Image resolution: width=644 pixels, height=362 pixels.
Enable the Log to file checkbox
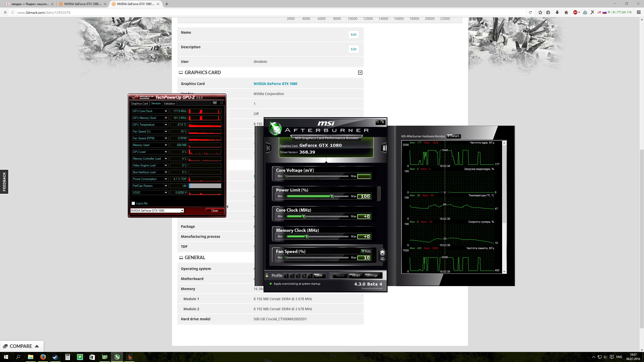tap(133, 203)
